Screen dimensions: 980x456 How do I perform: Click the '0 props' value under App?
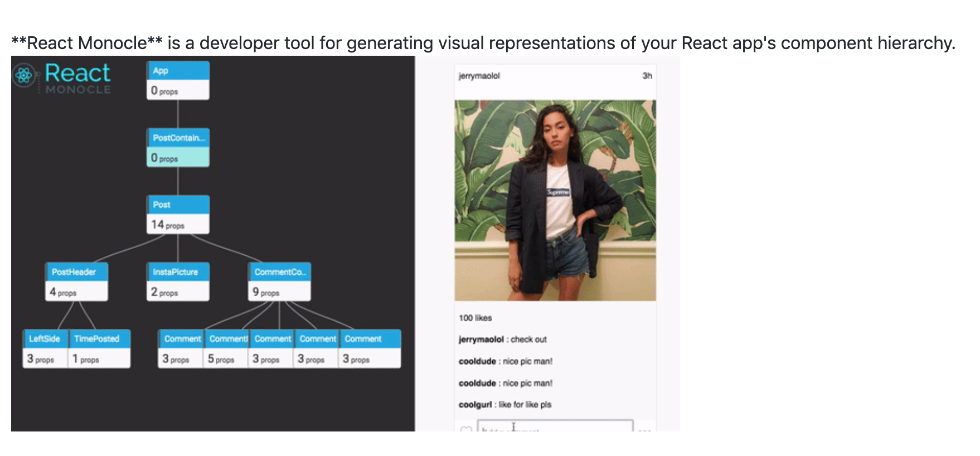164,90
